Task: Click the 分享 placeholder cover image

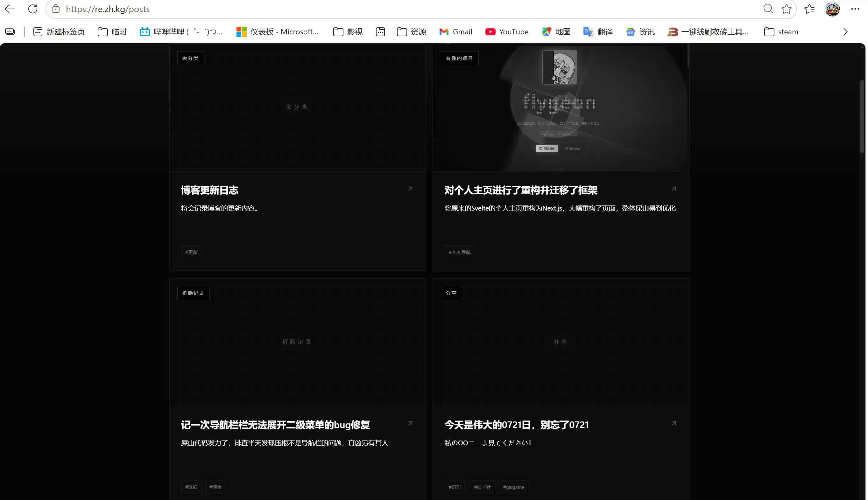Action: click(561, 342)
